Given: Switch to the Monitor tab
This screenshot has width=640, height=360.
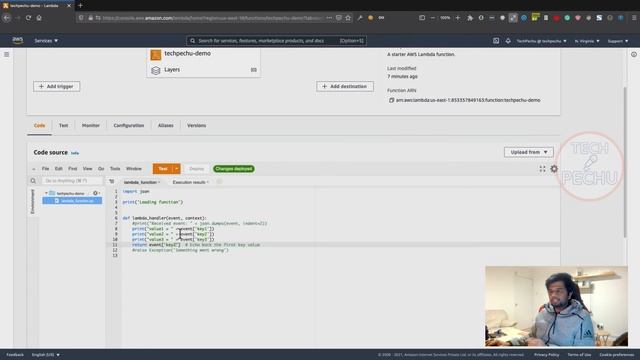Looking at the screenshot, I should point(91,126).
